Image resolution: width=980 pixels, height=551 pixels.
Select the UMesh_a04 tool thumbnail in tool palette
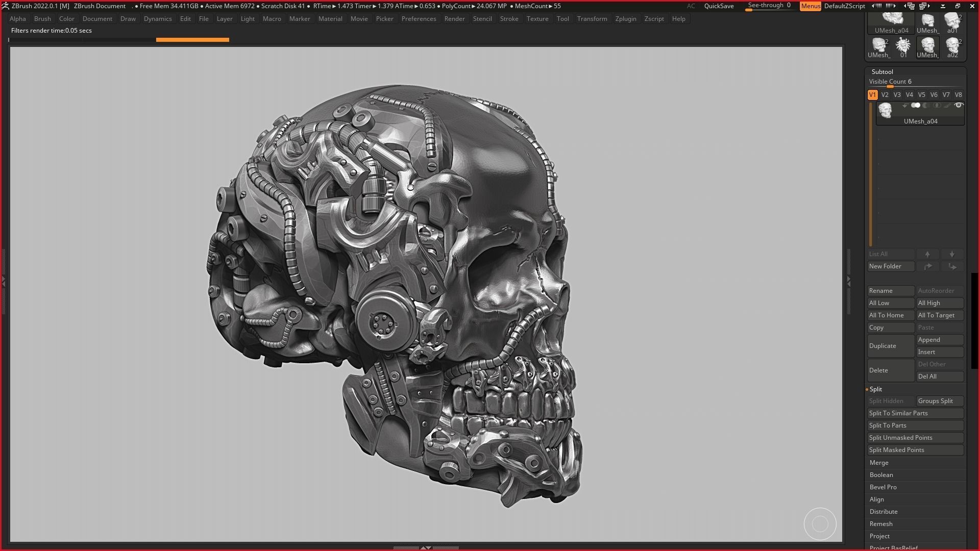point(891,24)
